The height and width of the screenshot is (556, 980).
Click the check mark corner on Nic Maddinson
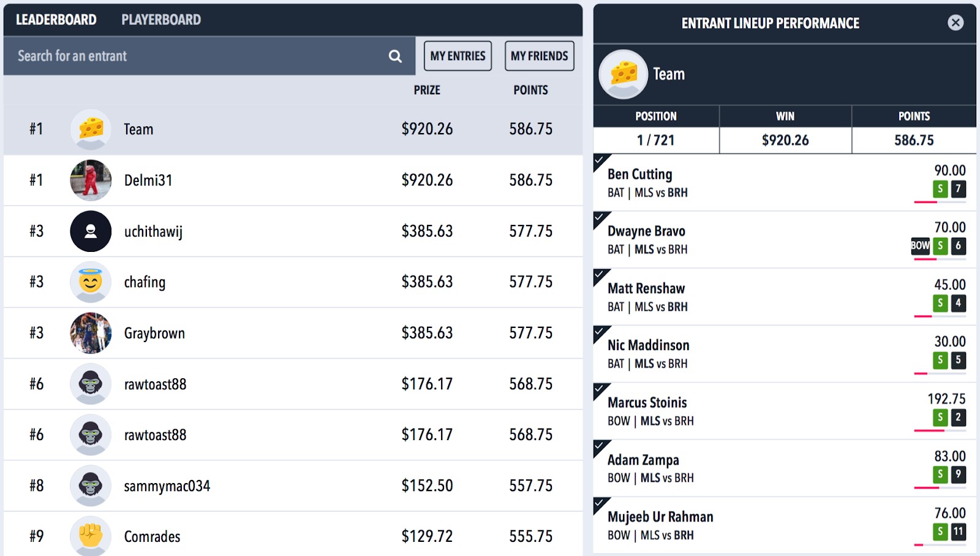tap(600, 332)
